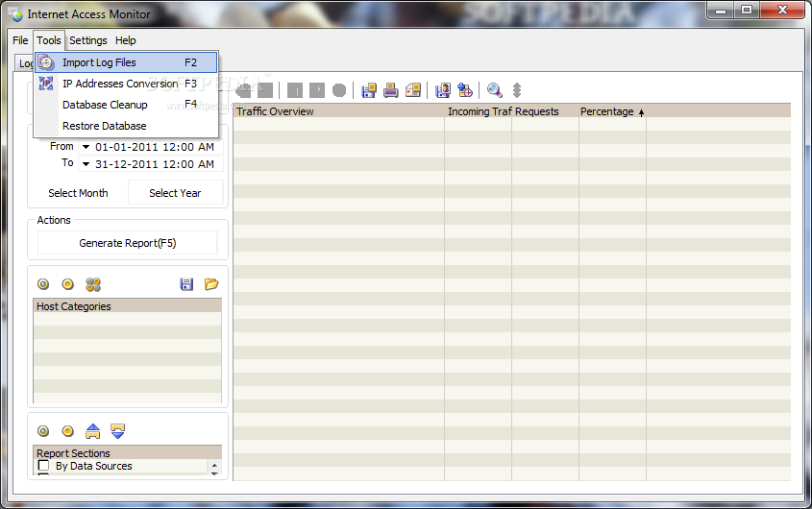Click the Report Sections list header
The image size is (812, 509).
tap(128, 452)
